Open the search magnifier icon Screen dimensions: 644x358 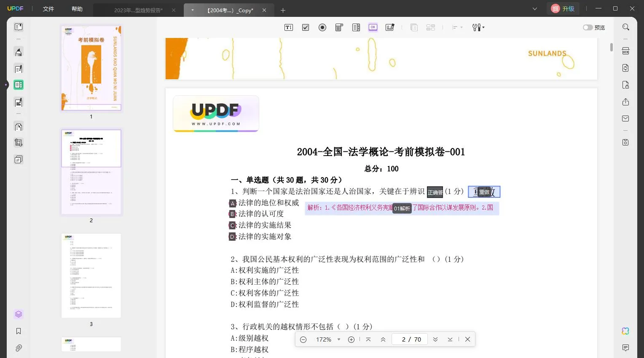coord(626,27)
